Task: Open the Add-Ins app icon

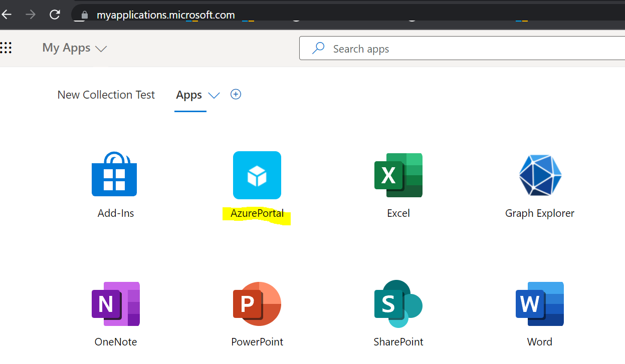Action: click(114, 174)
